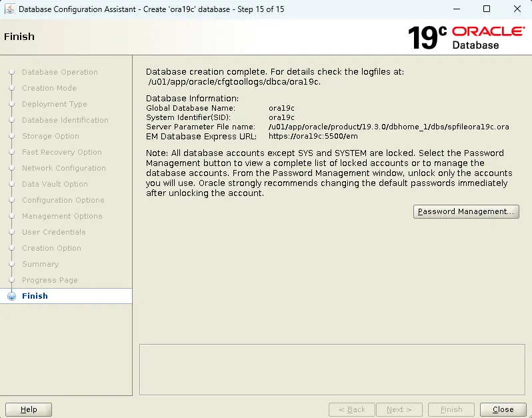532x418 pixels.
Task: Select the Progress Page step
Action: [50, 280]
